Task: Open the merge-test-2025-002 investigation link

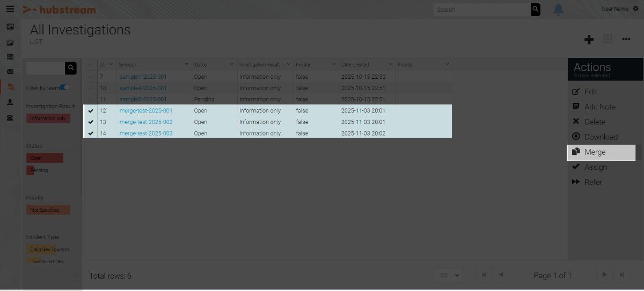Action: tap(146, 122)
